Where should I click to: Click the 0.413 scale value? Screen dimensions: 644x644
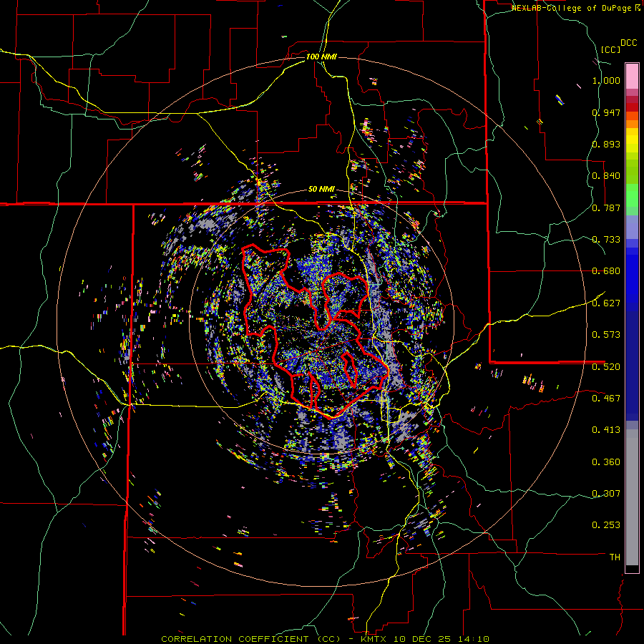pos(606,430)
